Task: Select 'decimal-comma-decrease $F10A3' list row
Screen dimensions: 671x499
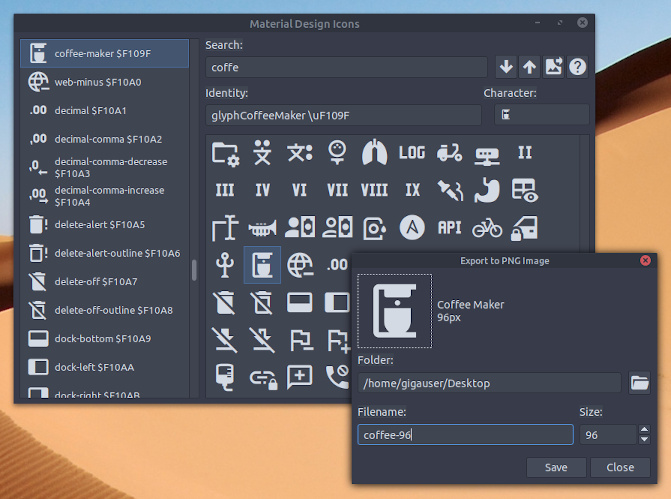Action: [x=104, y=167]
